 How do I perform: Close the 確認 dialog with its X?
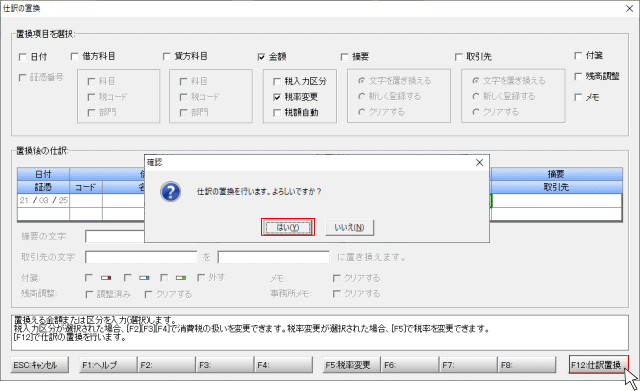click(480, 162)
